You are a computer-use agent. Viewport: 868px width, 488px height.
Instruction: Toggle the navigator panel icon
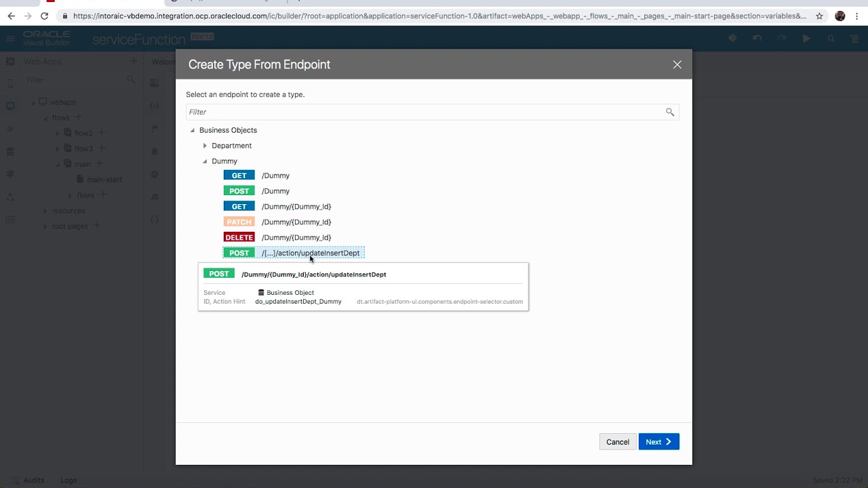pos(10,62)
